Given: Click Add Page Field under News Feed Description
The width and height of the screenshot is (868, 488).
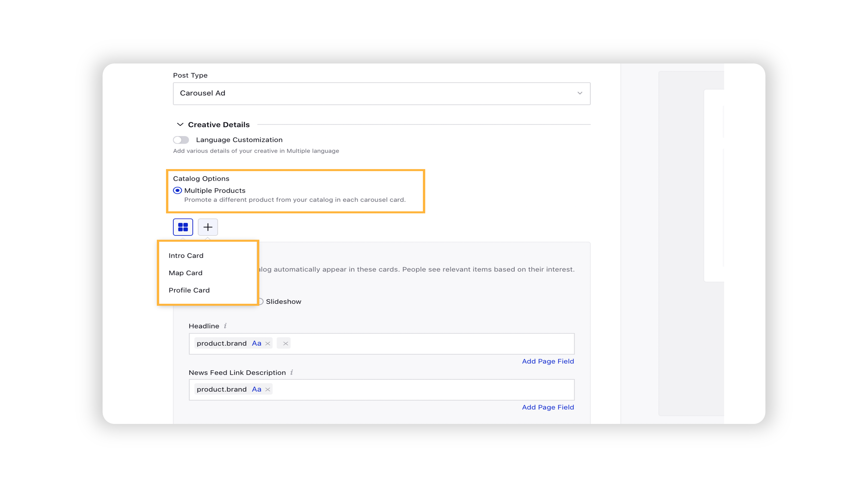Looking at the screenshot, I should pyautogui.click(x=548, y=407).
